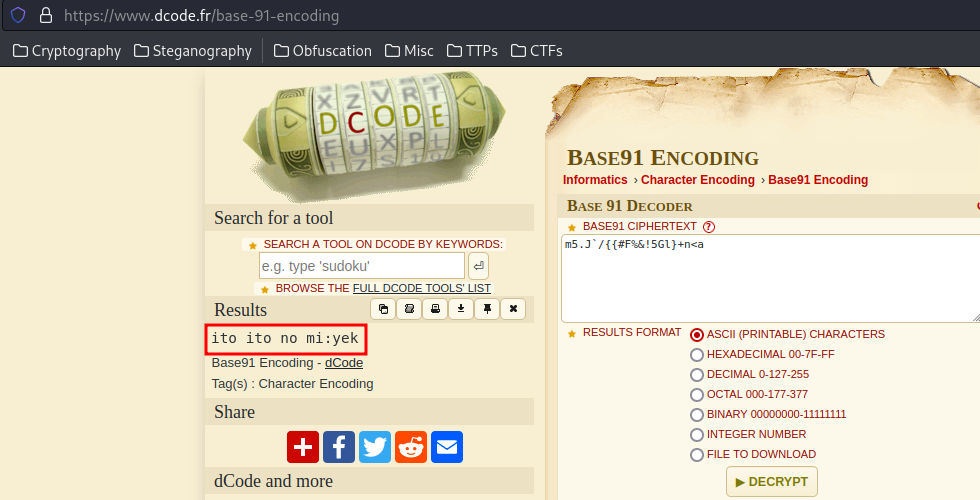The height and width of the screenshot is (500, 980).
Task: Open the Obfuscation bookmarks folder
Action: click(322, 51)
